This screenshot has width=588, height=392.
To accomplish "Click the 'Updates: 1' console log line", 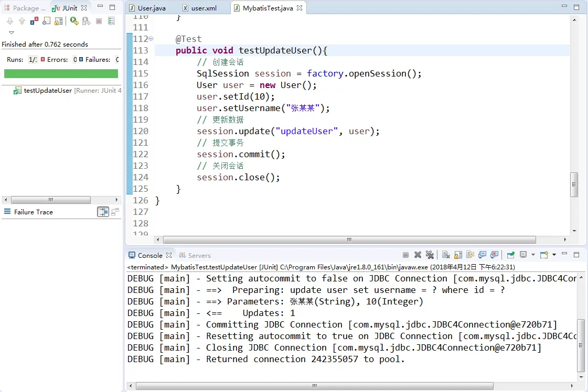I will 211,313.
